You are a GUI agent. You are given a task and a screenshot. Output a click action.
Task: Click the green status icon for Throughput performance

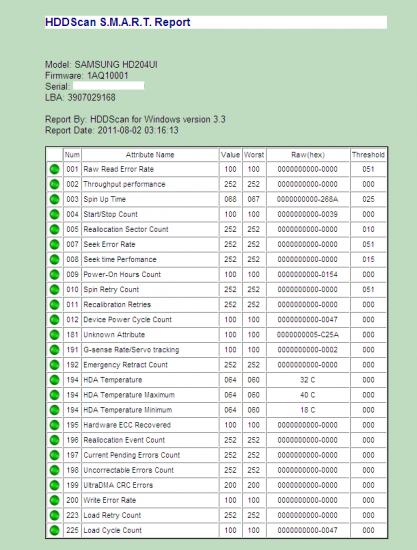tap(54, 184)
